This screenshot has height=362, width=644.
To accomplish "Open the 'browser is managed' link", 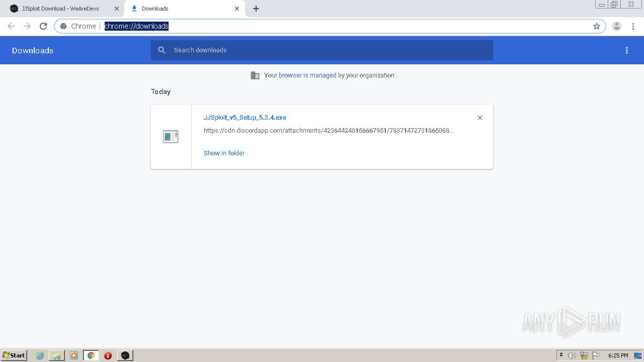I will click(307, 75).
